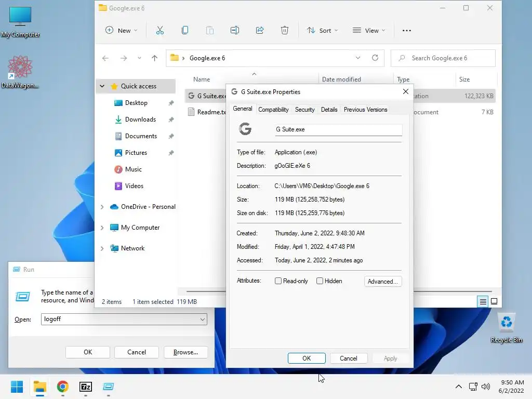Click the Cut scissors icon in Explorer toolbar
The height and width of the screenshot is (399, 532).
(160, 31)
